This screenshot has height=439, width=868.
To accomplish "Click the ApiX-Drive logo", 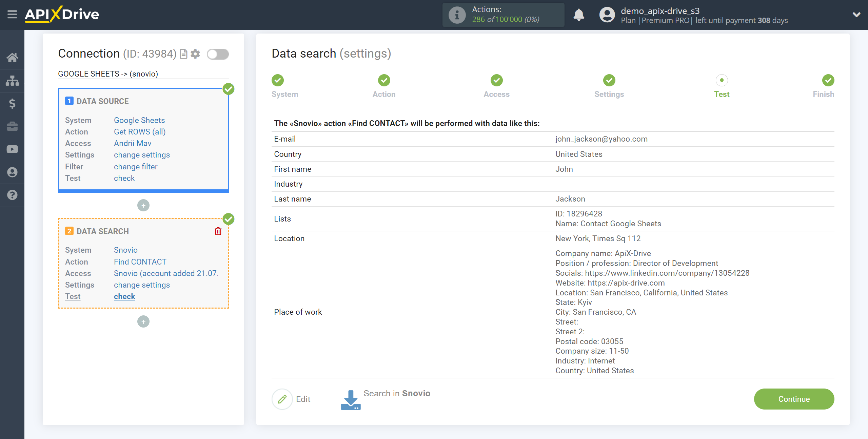I will tap(62, 15).
